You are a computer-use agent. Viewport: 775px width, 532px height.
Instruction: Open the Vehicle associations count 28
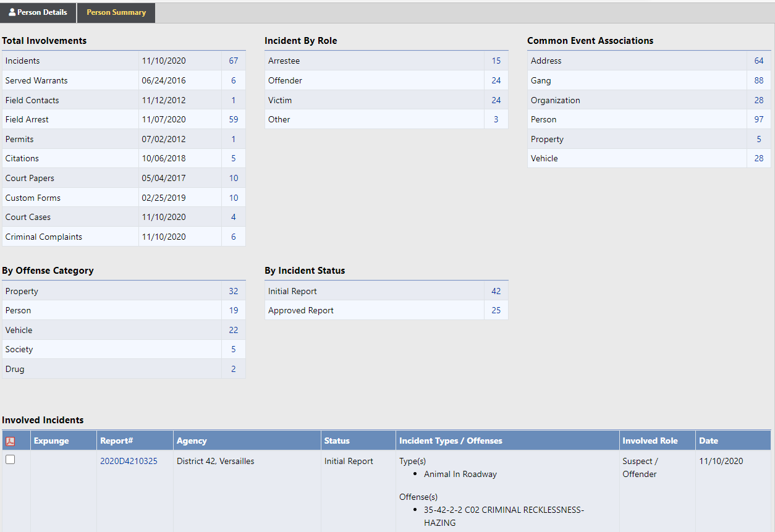[758, 158]
